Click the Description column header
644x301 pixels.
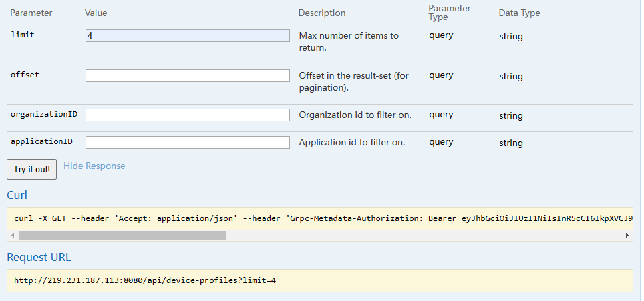tap(322, 13)
